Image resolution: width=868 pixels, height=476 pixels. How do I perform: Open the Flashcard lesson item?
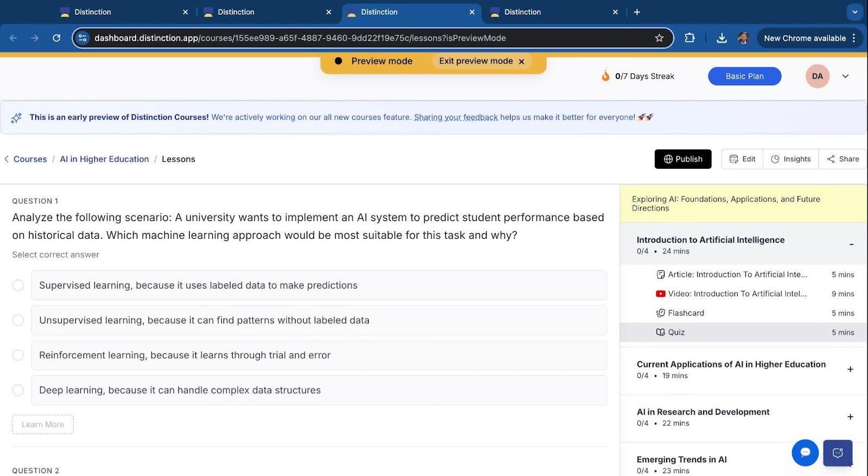click(686, 313)
